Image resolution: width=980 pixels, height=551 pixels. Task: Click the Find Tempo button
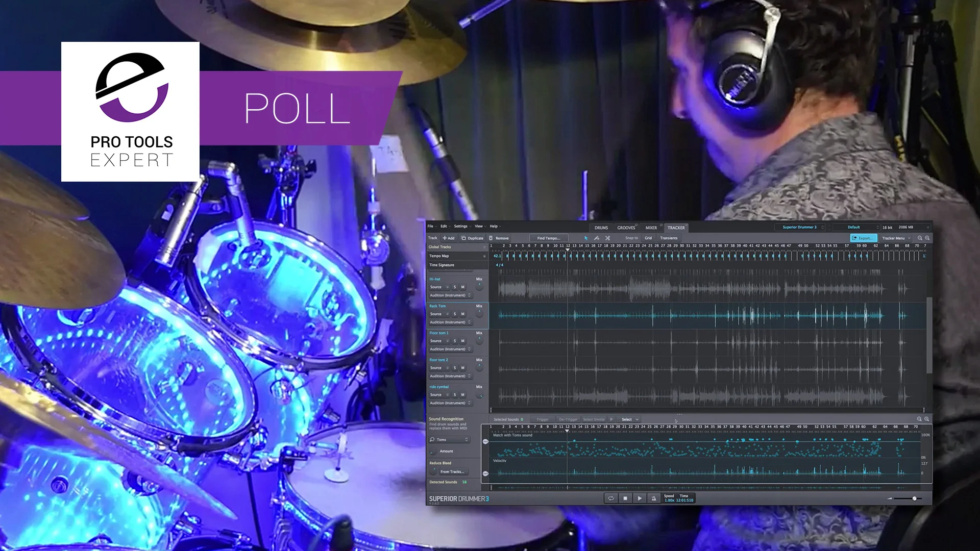[x=549, y=238]
